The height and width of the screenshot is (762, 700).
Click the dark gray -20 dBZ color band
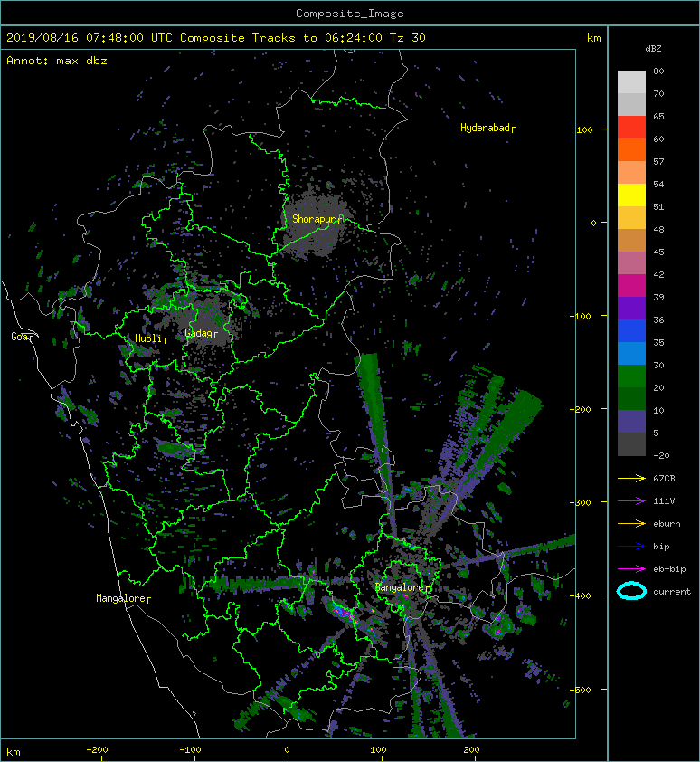(631, 444)
